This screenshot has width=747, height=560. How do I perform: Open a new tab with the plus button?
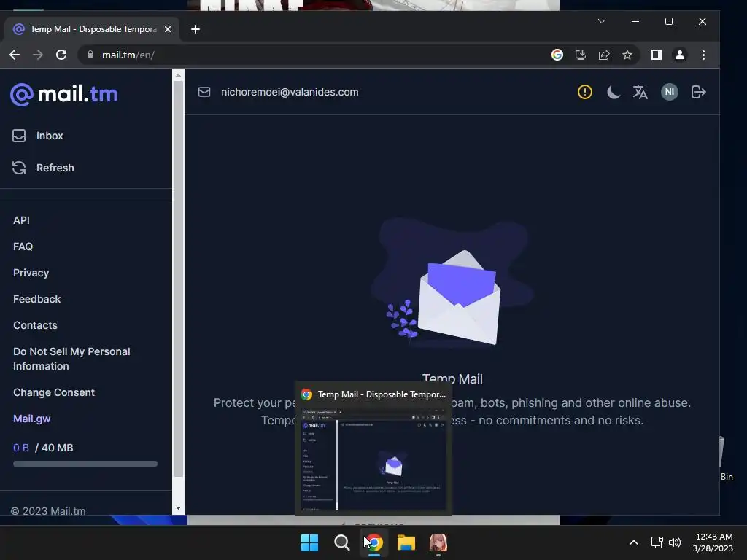[x=196, y=29]
